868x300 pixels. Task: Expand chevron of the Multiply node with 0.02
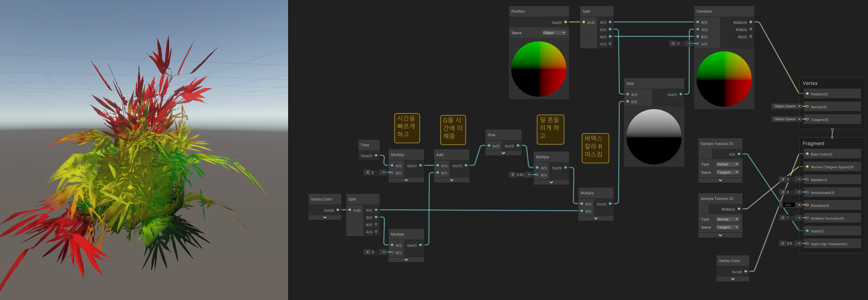click(x=551, y=182)
